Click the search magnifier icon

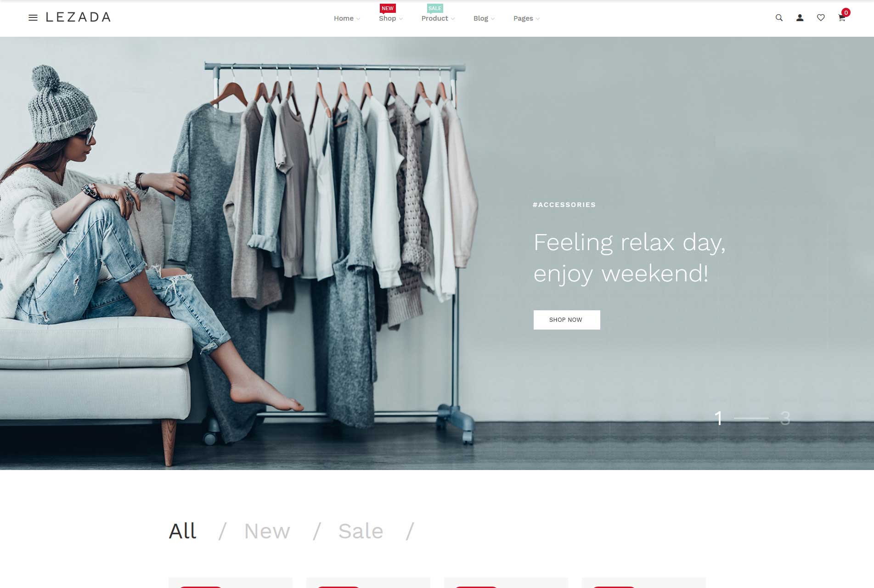tap(779, 18)
